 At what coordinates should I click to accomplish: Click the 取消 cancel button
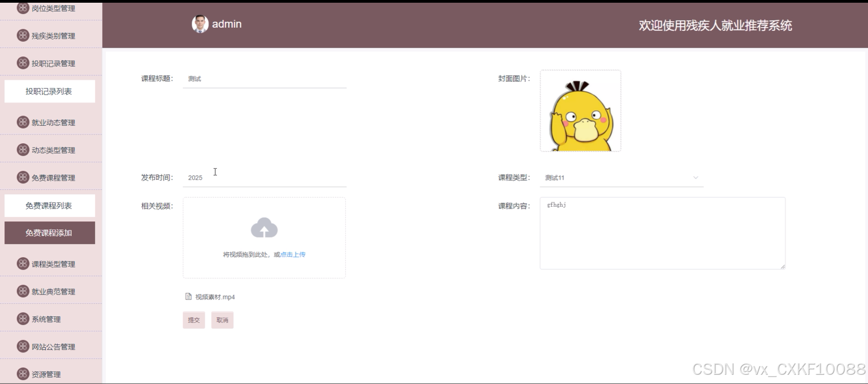coord(222,320)
